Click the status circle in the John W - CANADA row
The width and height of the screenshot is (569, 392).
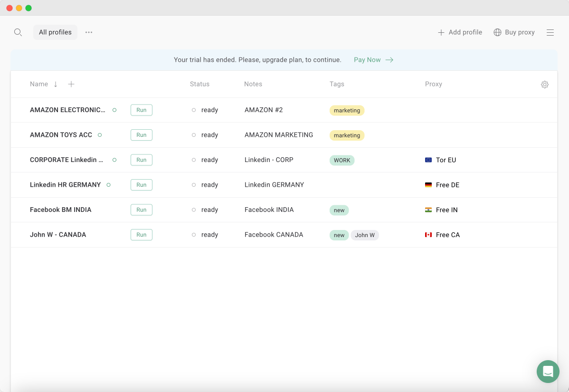coord(194,235)
